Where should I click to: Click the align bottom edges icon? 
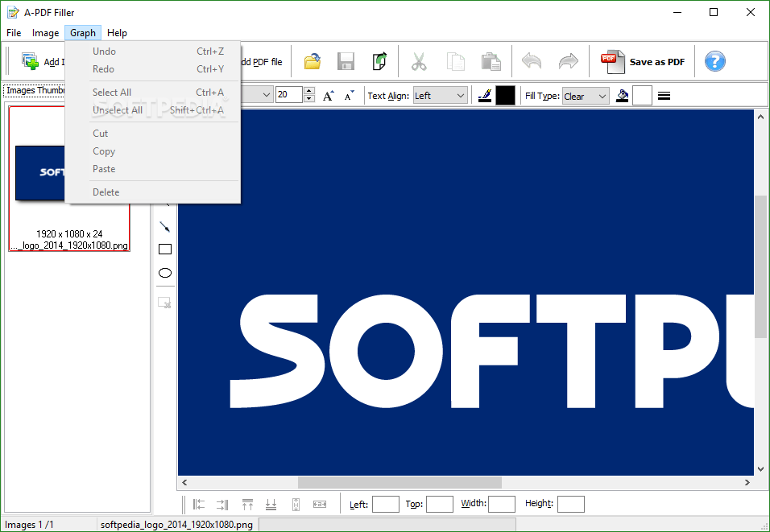[x=271, y=504]
